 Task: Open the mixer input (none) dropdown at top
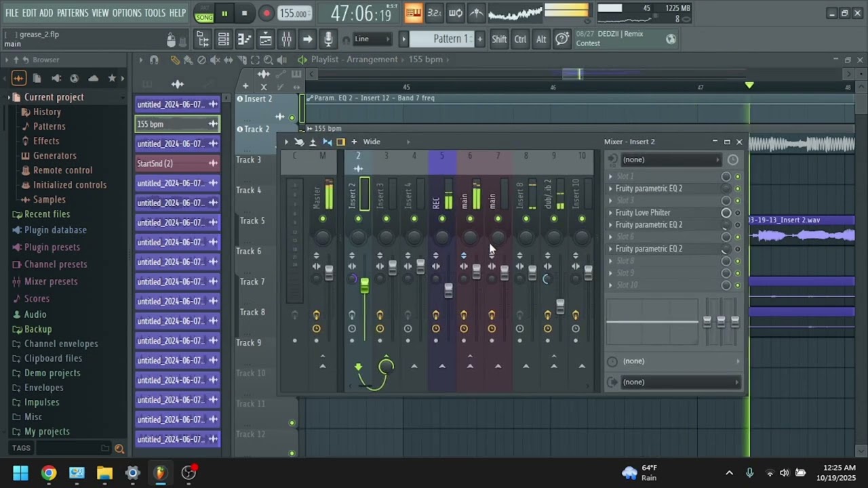[x=669, y=160]
